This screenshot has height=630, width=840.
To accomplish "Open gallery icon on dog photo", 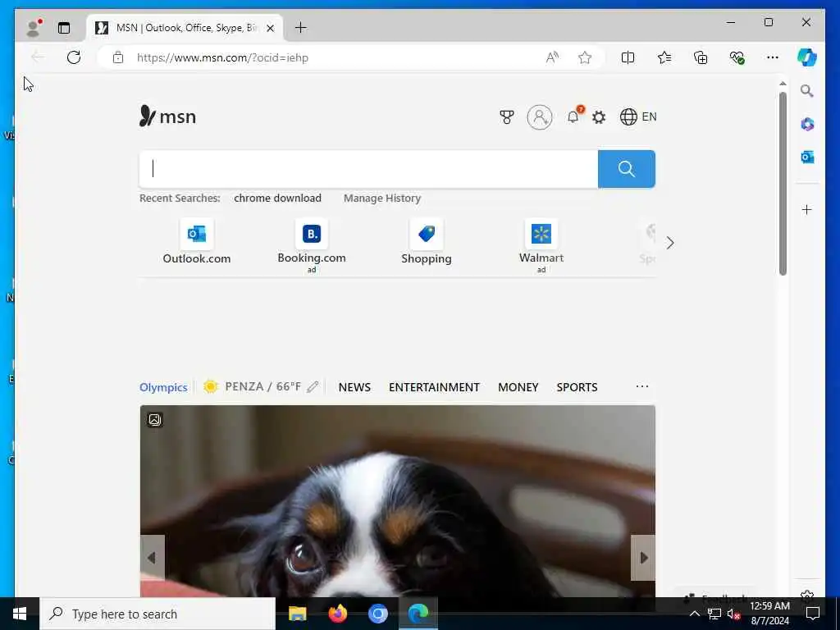I will 155,419.
